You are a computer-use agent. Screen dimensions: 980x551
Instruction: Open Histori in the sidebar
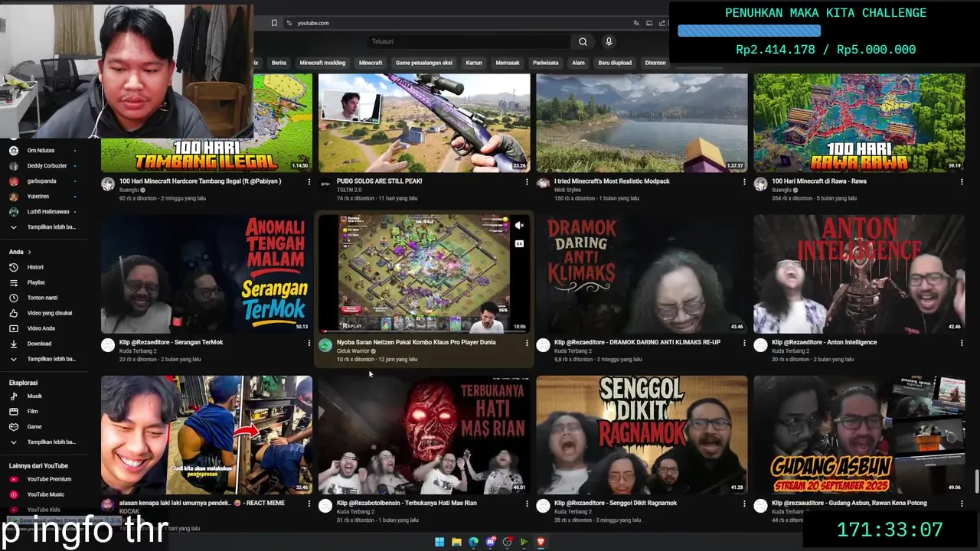pyautogui.click(x=36, y=267)
